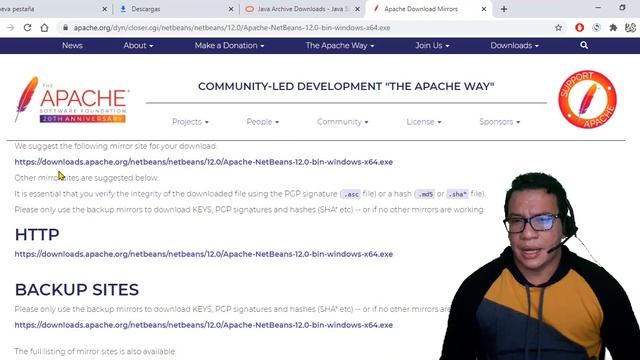Expand the About dropdown

(x=138, y=45)
